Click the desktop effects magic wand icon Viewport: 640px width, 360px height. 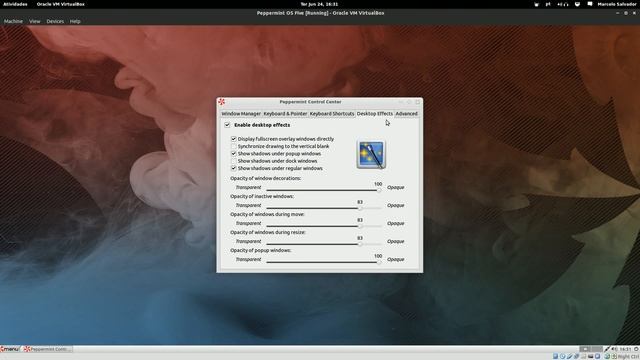click(x=371, y=155)
